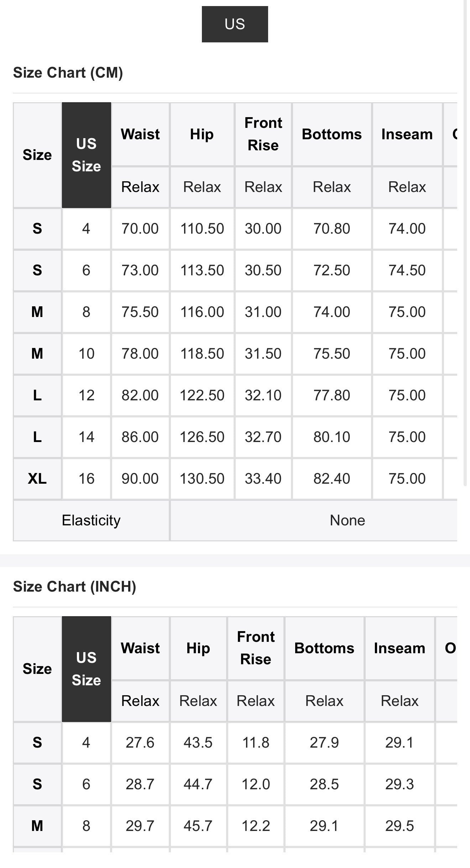Click the Waist column header in CM chart
The image size is (470, 868).
click(140, 134)
